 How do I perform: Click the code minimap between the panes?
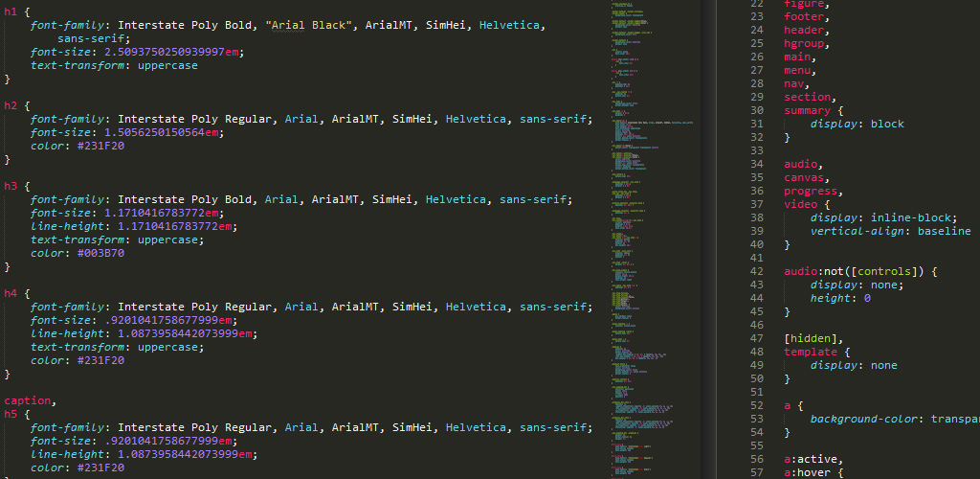[x=657, y=239]
